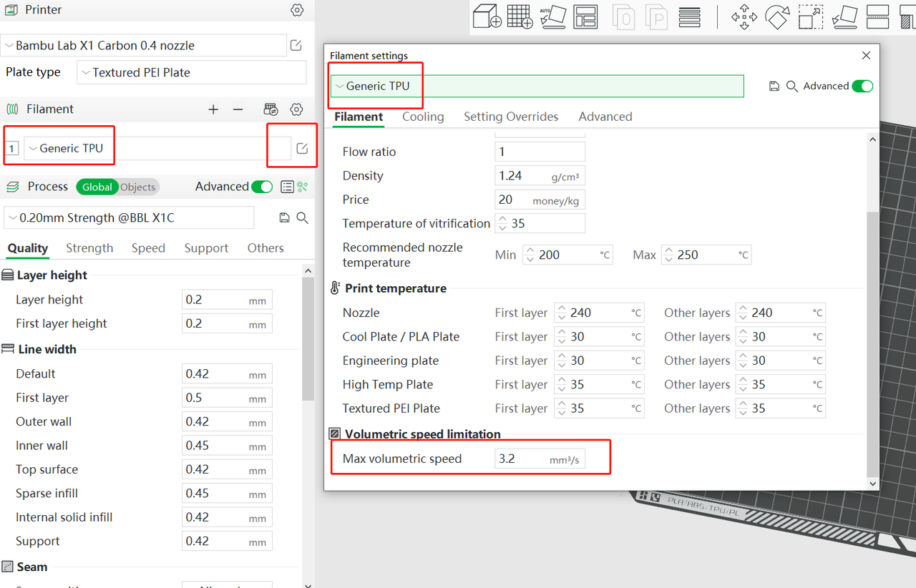Open the Speed tab

coord(148,248)
